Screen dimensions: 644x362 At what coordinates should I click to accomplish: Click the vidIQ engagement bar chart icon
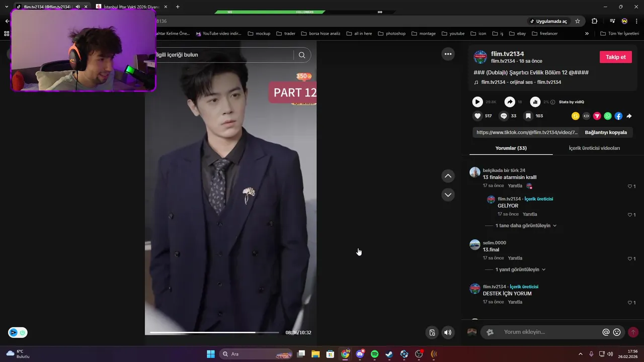click(x=535, y=102)
